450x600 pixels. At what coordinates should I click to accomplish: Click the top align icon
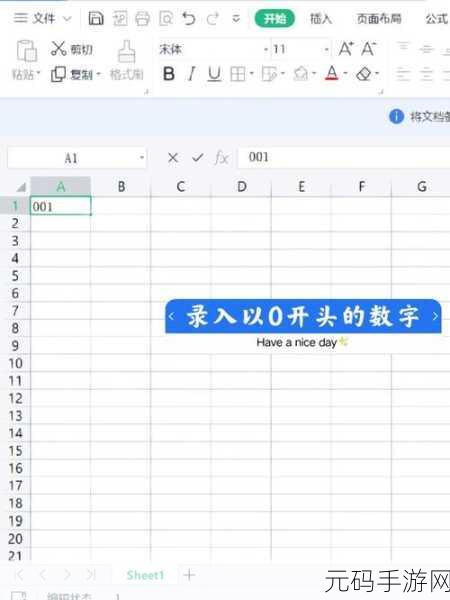click(x=403, y=47)
